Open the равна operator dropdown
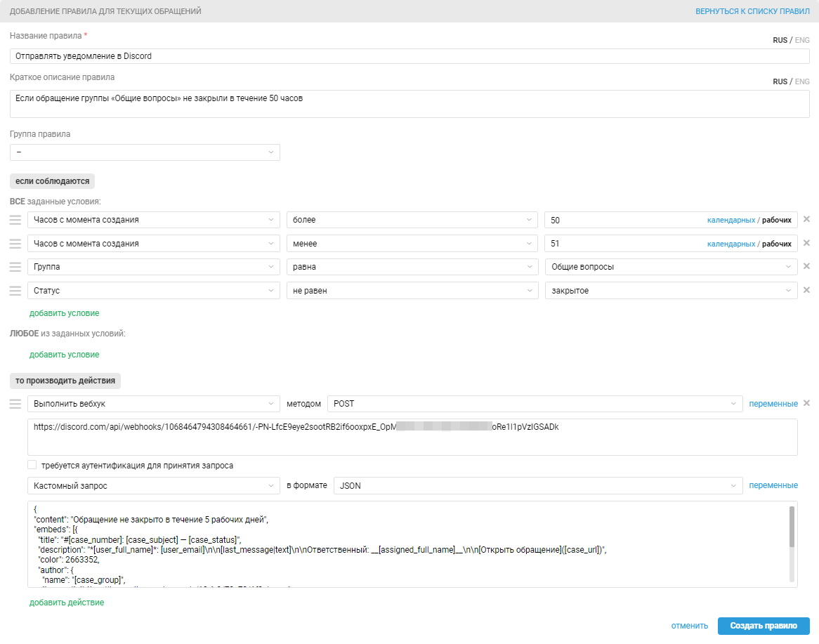The image size is (819, 644). [x=412, y=267]
